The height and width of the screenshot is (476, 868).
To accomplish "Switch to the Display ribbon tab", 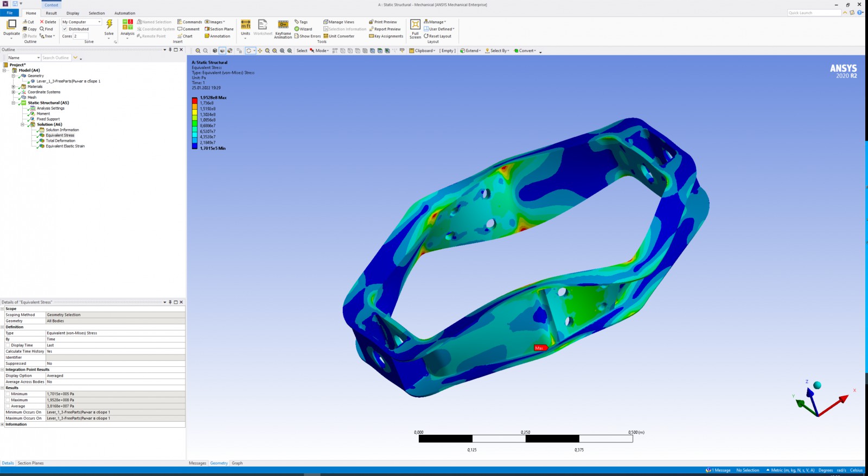I will pos(73,13).
